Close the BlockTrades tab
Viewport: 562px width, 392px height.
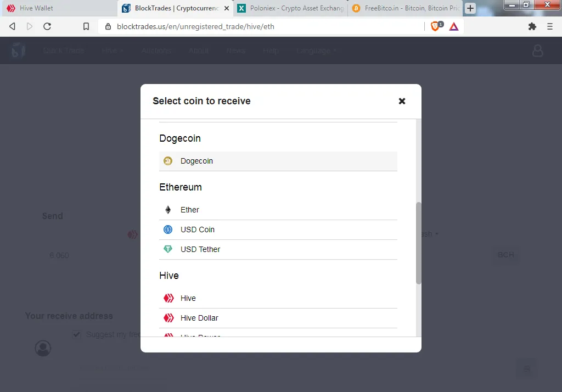coord(227,8)
